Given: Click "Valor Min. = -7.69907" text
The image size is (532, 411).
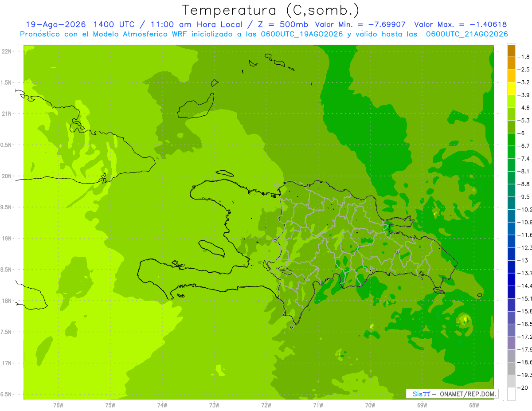Looking at the screenshot, I should (x=361, y=24).
